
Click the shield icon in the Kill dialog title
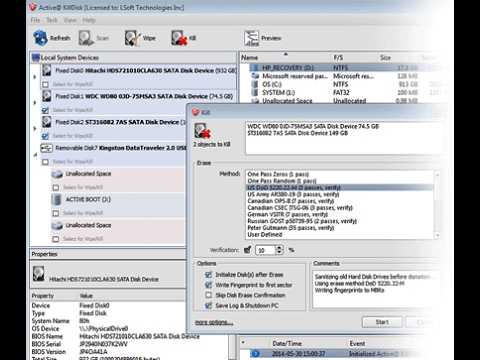tap(195, 112)
